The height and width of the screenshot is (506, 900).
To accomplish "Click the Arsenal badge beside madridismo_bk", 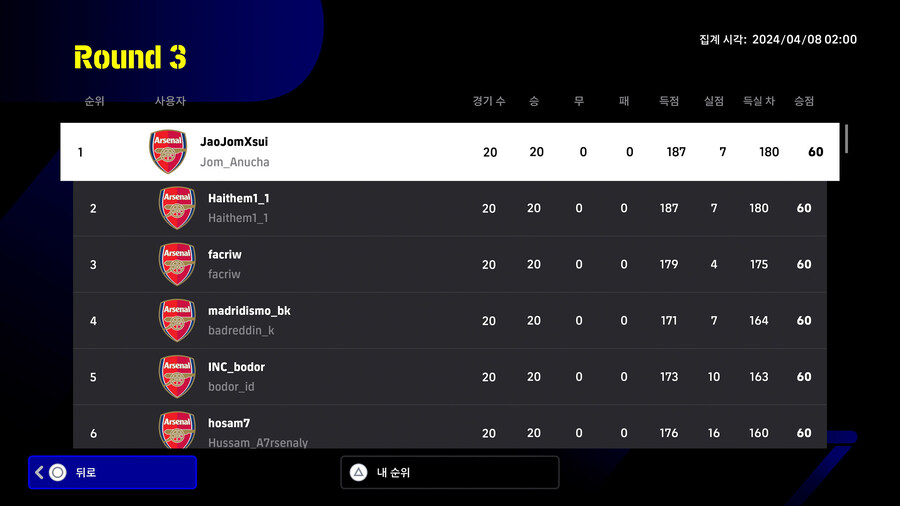I will 177,320.
